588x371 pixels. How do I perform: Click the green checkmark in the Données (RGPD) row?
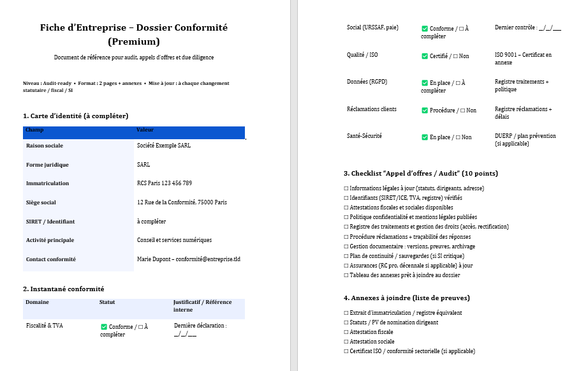pos(425,83)
